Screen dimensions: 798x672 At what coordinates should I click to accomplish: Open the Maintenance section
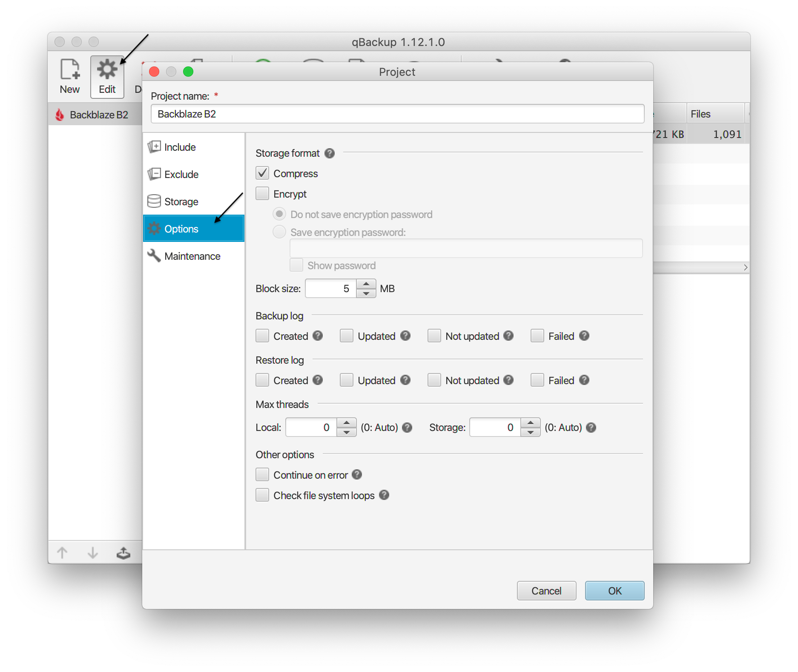click(x=194, y=256)
